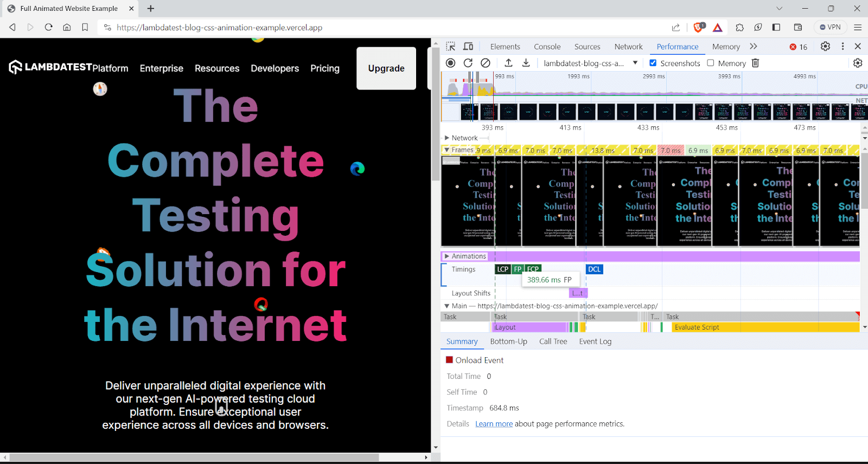Go back in browser history
The image size is (868, 464).
pyautogui.click(x=12, y=27)
